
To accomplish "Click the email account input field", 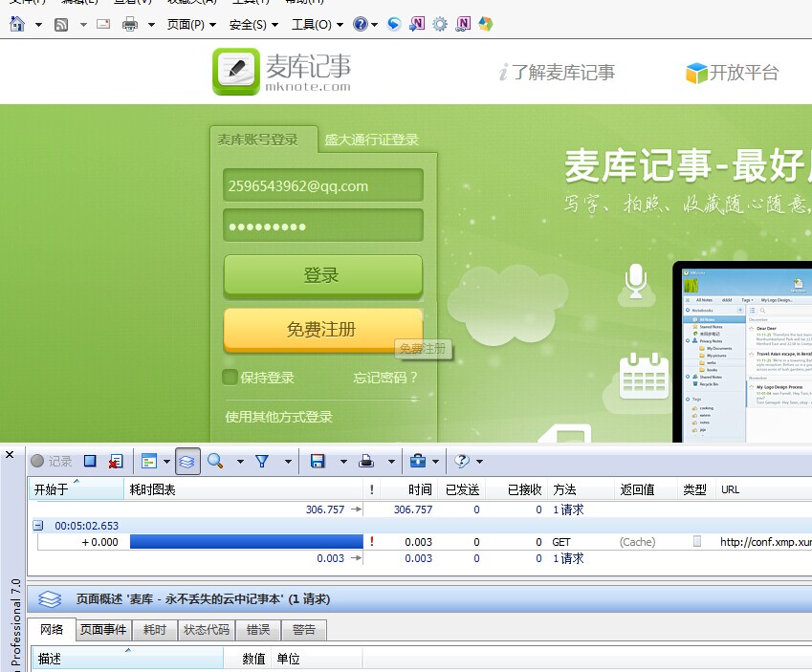I will [x=322, y=185].
